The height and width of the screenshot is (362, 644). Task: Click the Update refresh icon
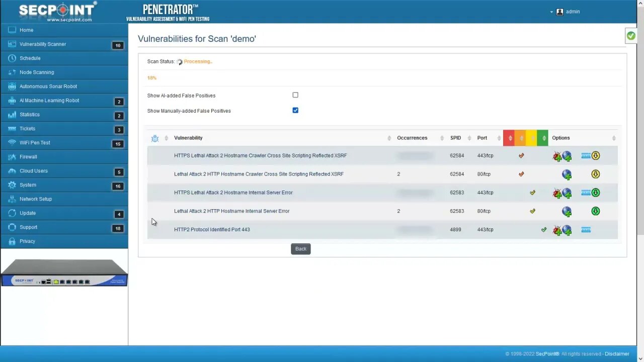coord(12,213)
